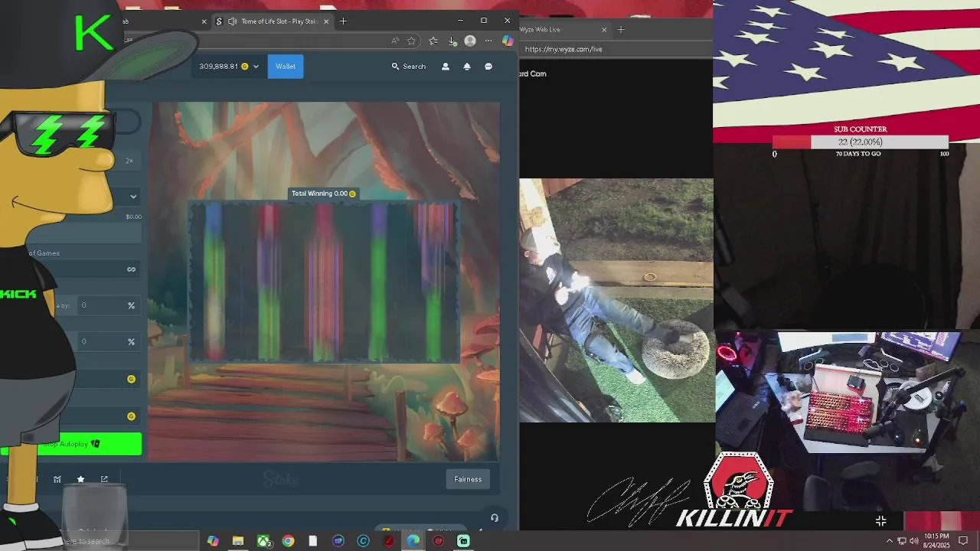Open the browser profile avatar
The height and width of the screenshot is (551, 980).
pos(470,41)
